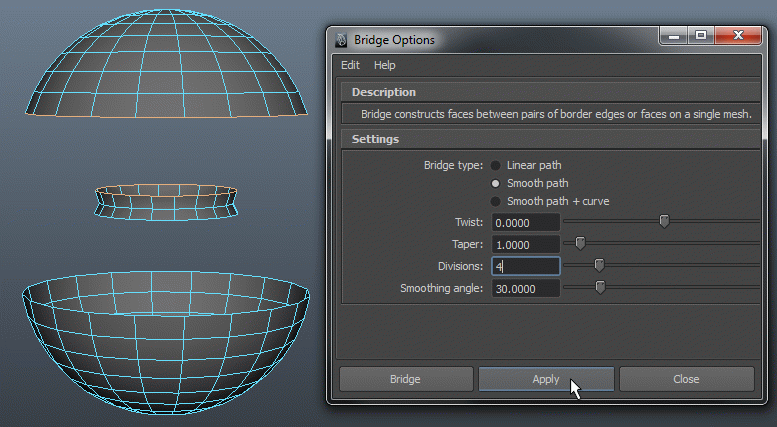
Task: Collapse the Settings section header
Action: [x=375, y=139]
